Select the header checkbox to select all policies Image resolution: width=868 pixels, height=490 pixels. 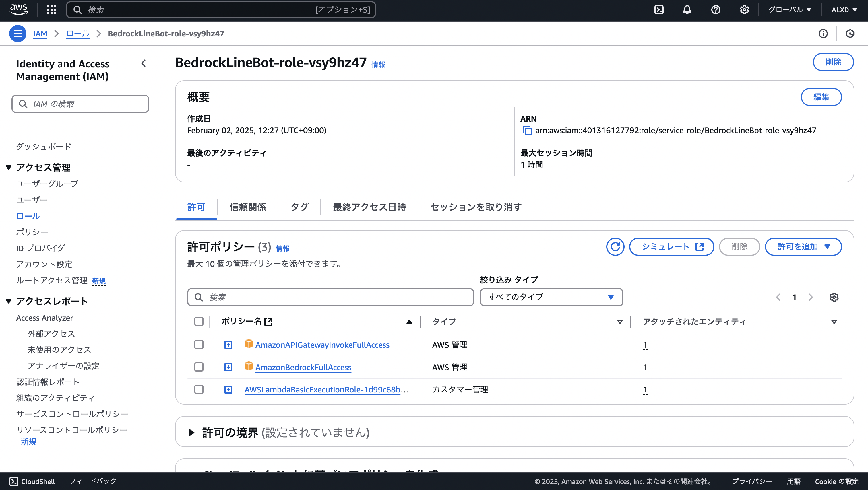click(x=199, y=322)
